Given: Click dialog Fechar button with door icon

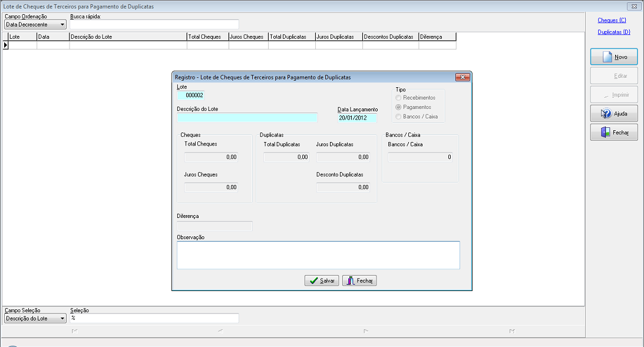Looking at the screenshot, I should tap(359, 280).
